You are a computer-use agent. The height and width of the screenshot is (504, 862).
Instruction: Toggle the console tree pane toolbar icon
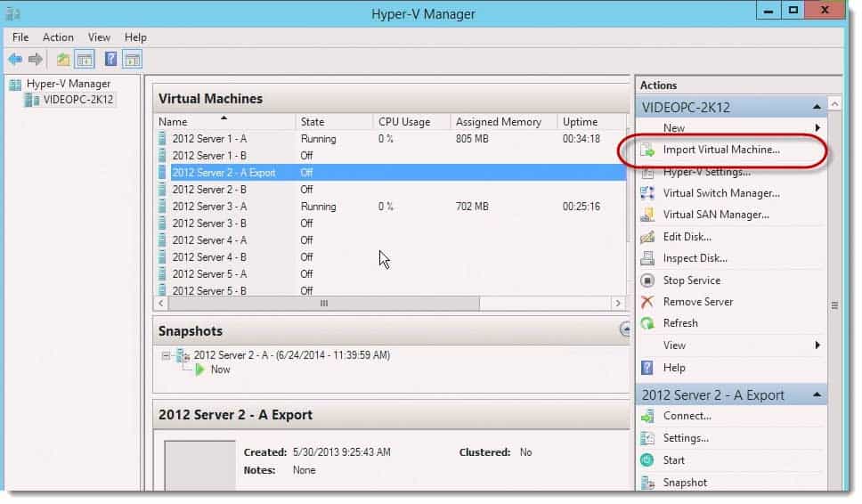[x=85, y=60]
